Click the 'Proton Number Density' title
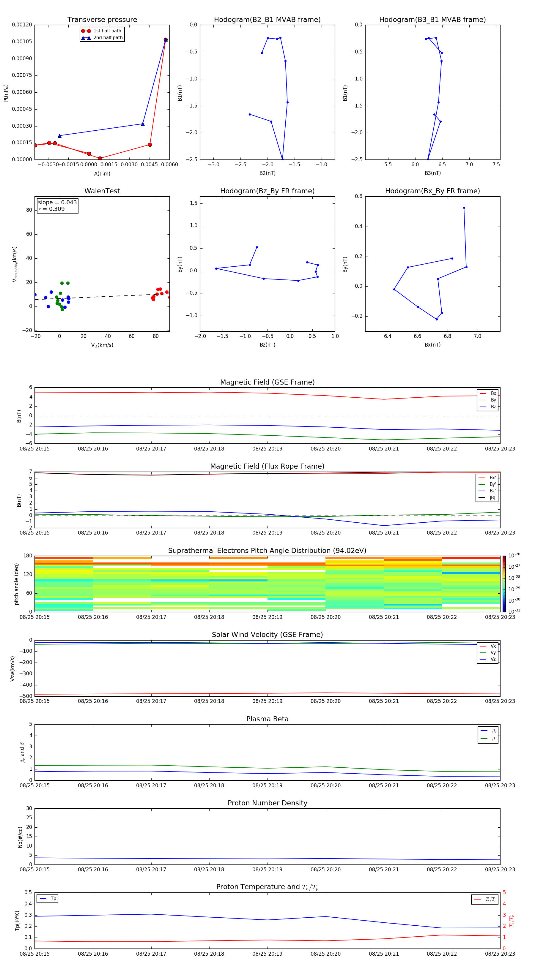This screenshot has height=980, width=535. point(267,803)
